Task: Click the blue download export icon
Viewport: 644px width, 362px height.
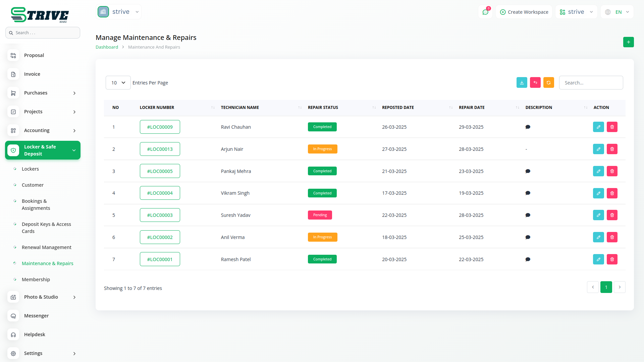Action: click(522, 82)
